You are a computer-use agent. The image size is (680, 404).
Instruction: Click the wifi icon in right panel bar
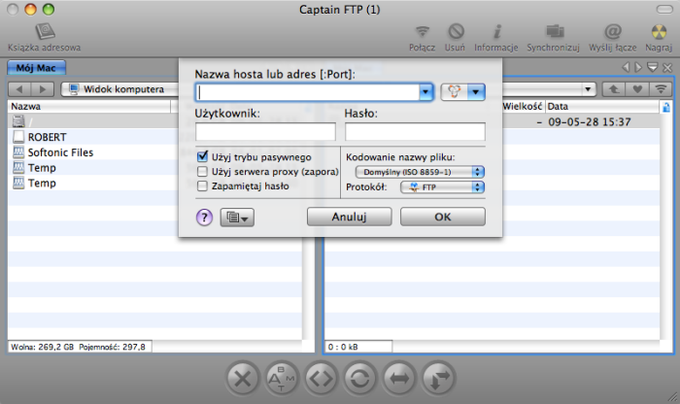[660, 89]
